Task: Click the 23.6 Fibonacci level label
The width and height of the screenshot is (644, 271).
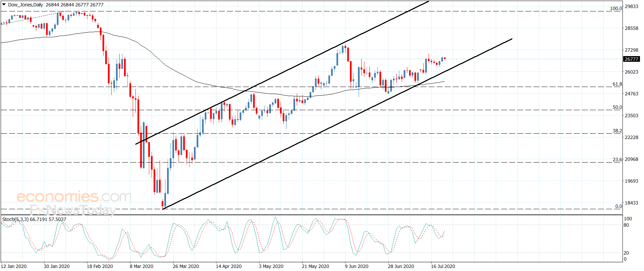Action: click(617, 160)
